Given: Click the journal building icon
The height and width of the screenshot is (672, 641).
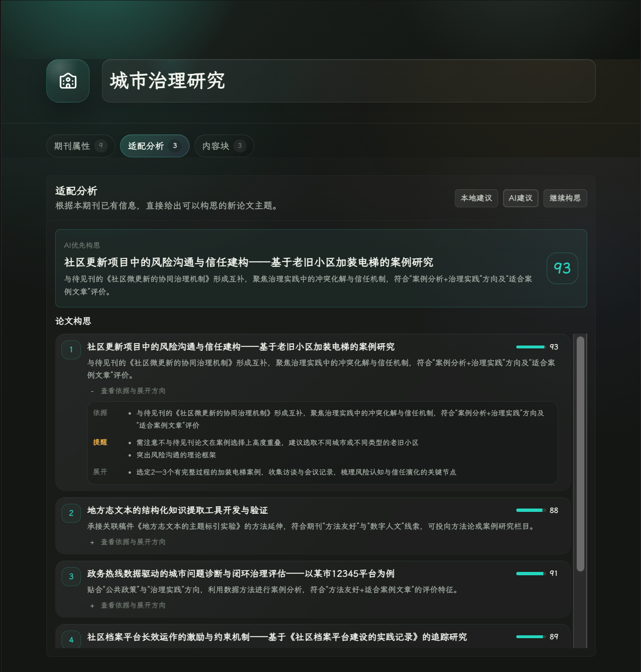Looking at the screenshot, I should 68,81.
